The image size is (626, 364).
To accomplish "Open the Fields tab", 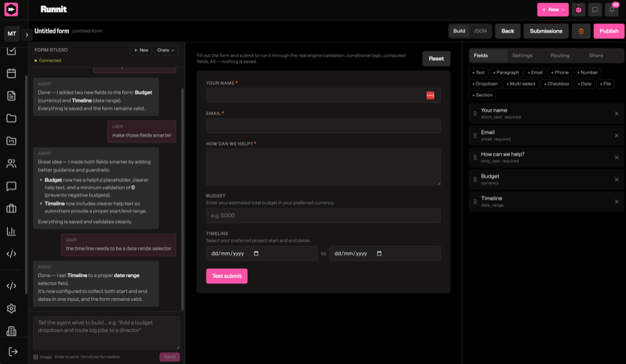I will 488,56.
